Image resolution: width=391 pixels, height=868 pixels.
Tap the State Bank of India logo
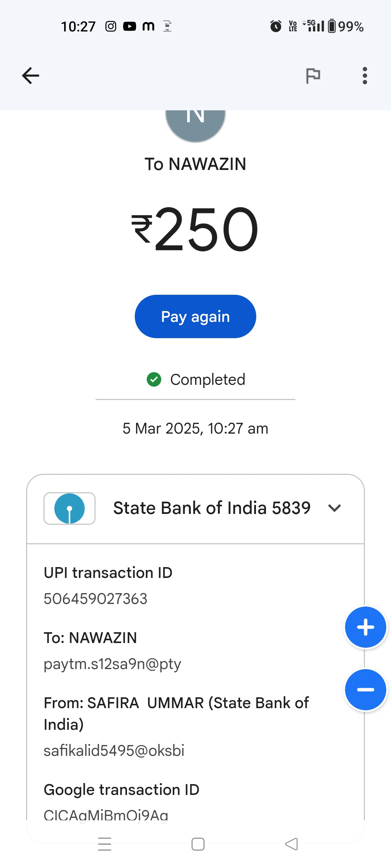[x=70, y=508]
